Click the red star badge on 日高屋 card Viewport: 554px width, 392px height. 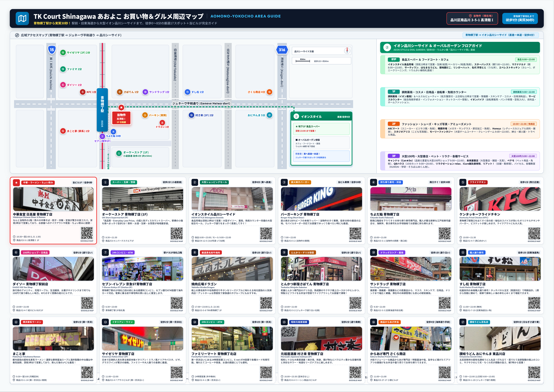16,182
